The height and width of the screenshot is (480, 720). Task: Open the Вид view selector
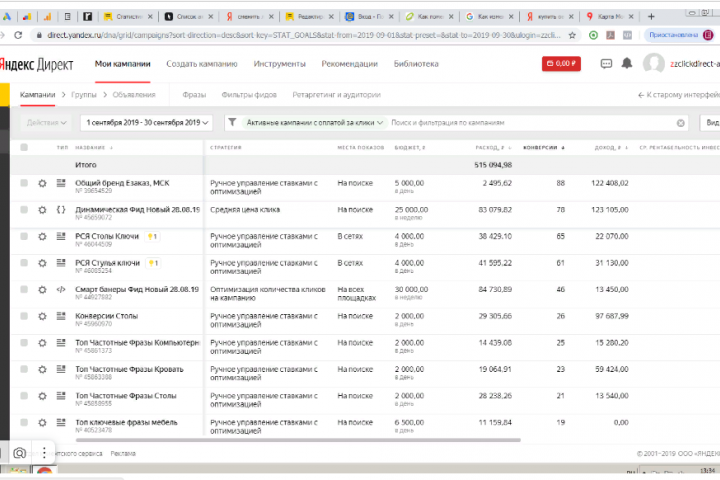[710, 123]
